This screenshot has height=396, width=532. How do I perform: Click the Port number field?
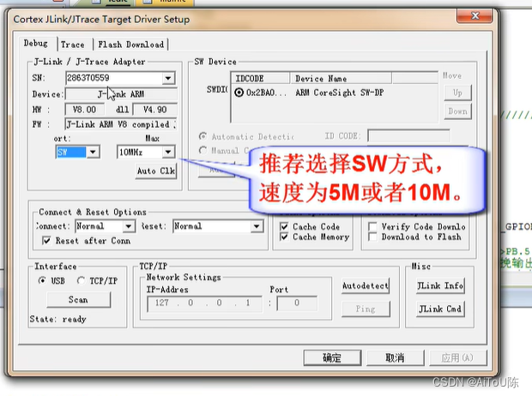(x=297, y=303)
